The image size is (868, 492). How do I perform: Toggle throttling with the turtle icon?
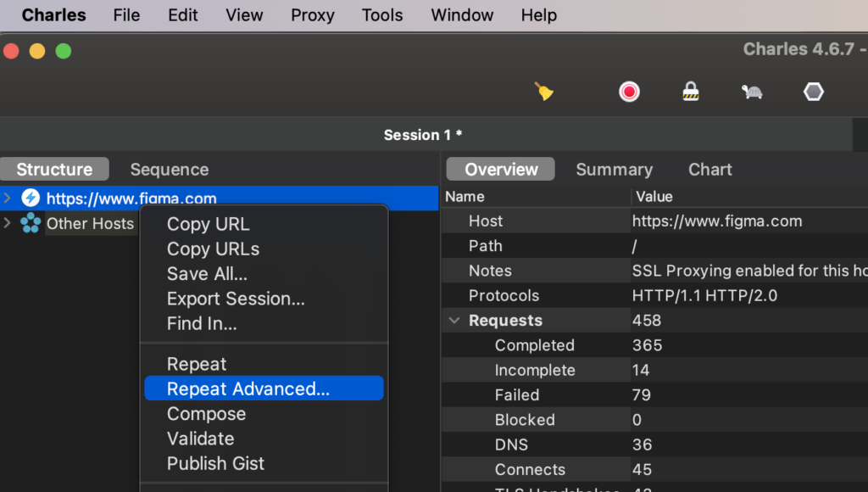(752, 92)
